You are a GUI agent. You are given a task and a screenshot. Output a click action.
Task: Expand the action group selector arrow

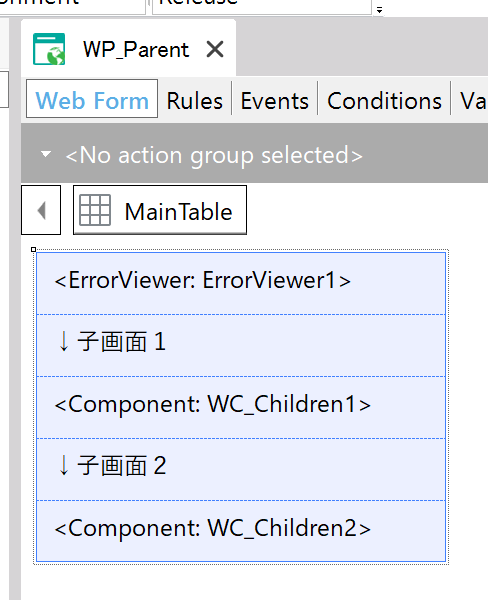coord(46,154)
